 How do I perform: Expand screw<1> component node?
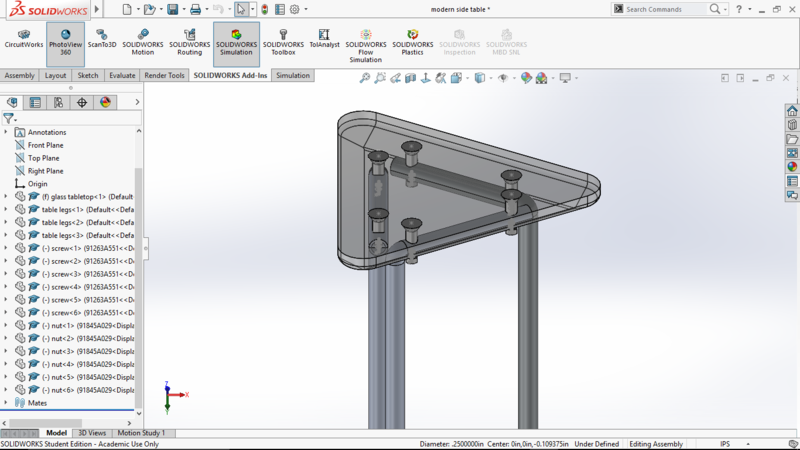coord(6,248)
